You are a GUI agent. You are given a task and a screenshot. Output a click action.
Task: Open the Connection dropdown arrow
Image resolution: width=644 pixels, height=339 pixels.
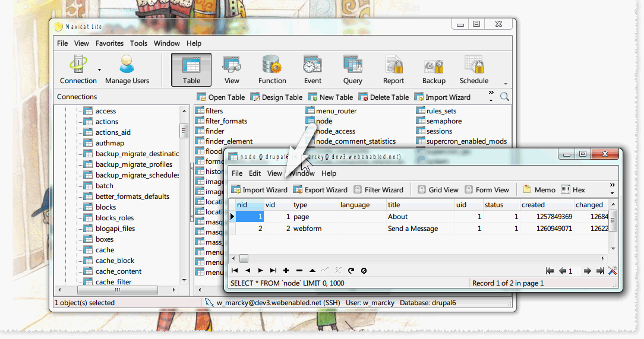click(99, 69)
